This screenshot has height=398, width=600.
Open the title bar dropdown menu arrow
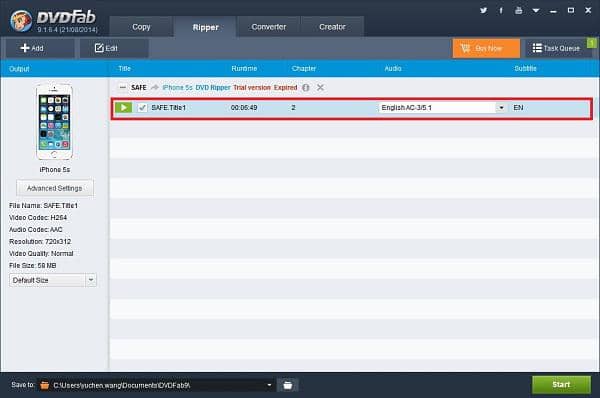click(536, 10)
